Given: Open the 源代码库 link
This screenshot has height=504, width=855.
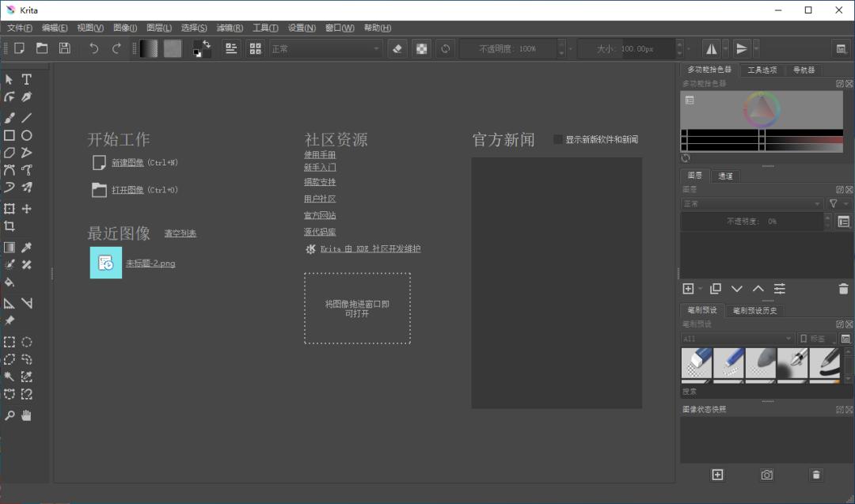Looking at the screenshot, I should pos(320,232).
